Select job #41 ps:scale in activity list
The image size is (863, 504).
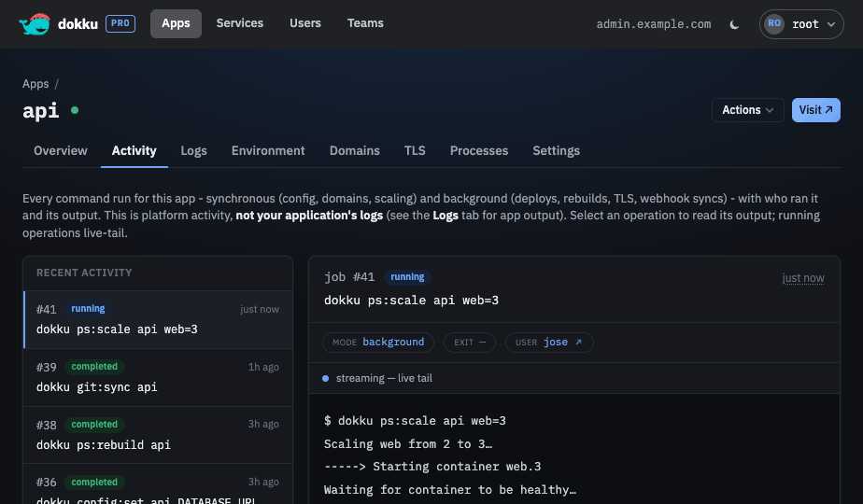[x=158, y=320]
